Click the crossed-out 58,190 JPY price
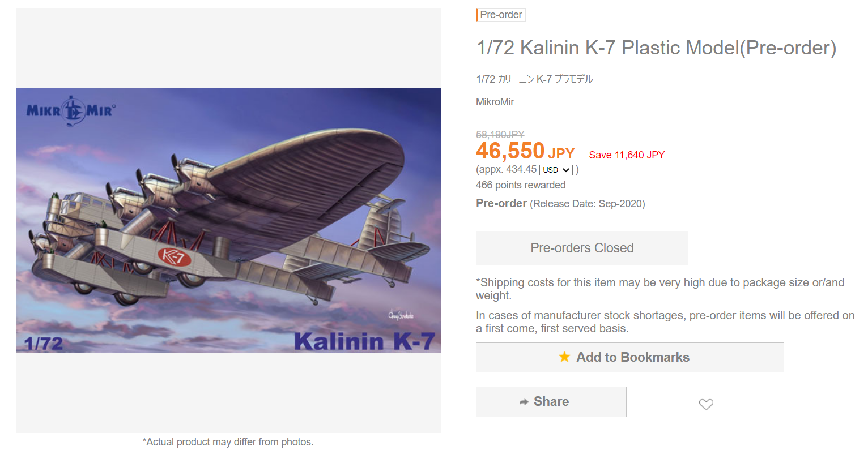The height and width of the screenshot is (463, 868). [500, 135]
